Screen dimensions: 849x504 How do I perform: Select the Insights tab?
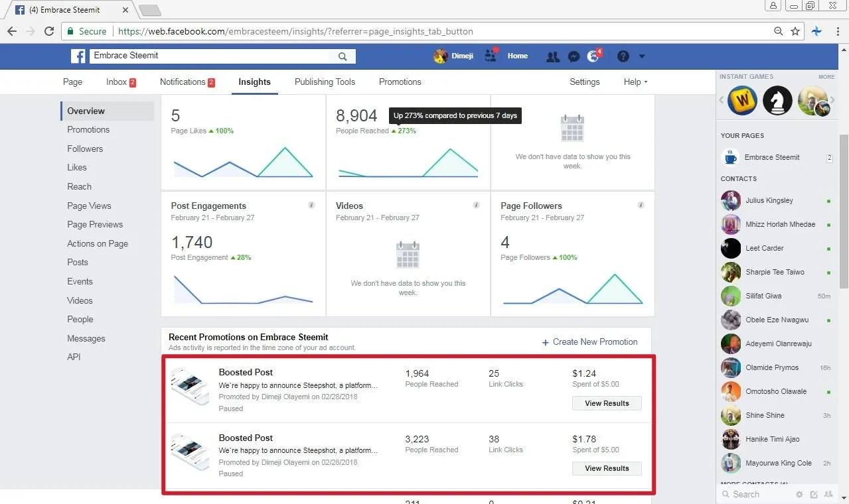pos(255,82)
